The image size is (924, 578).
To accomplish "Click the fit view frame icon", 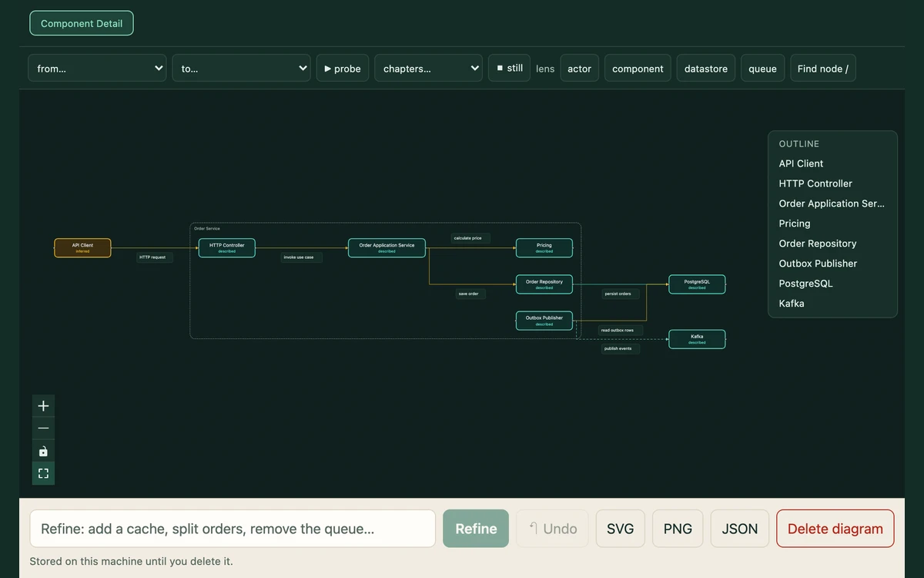I will (43, 473).
